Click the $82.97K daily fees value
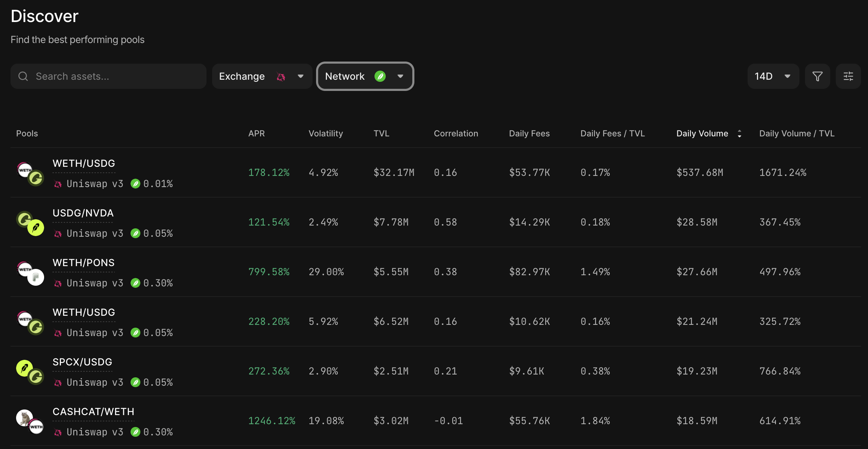The height and width of the screenshot is (449, 868). coord(530,272)
